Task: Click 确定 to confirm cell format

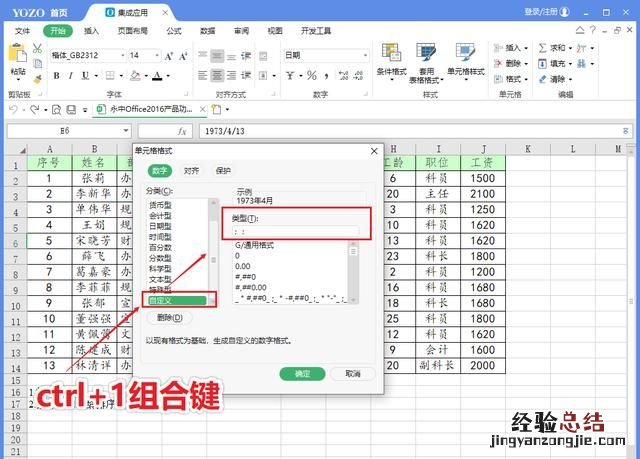Action: (302, 374)
